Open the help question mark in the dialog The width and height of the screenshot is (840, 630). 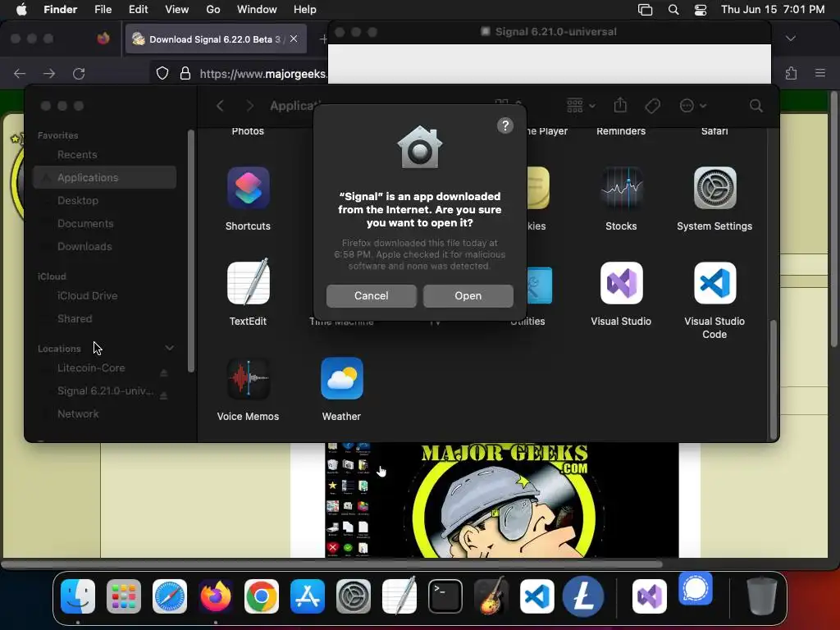[x=505, y=126]
